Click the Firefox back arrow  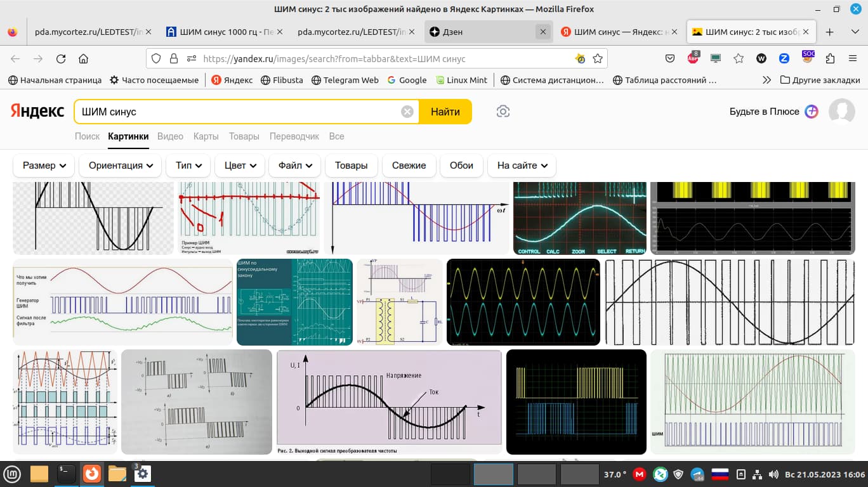pos(15,58)
